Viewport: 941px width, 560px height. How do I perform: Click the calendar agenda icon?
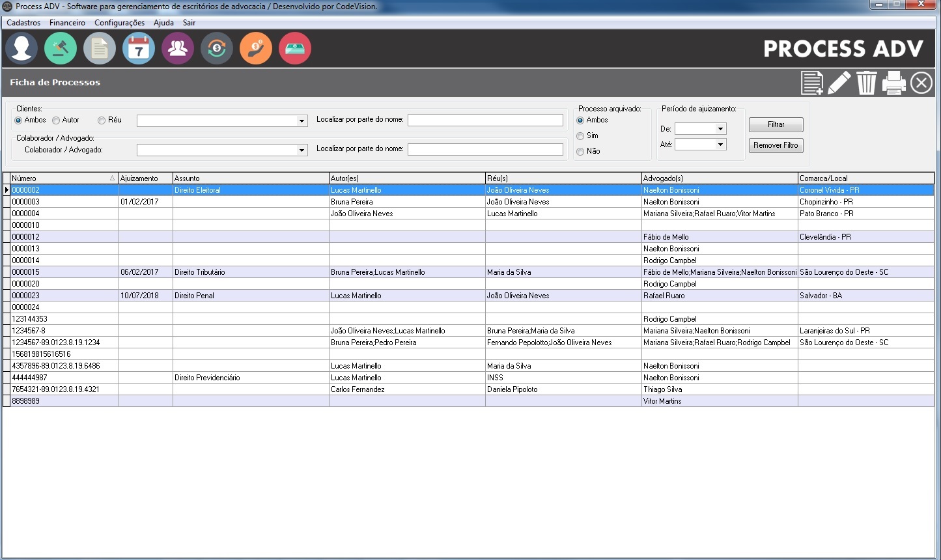click(x=139, y=49)
